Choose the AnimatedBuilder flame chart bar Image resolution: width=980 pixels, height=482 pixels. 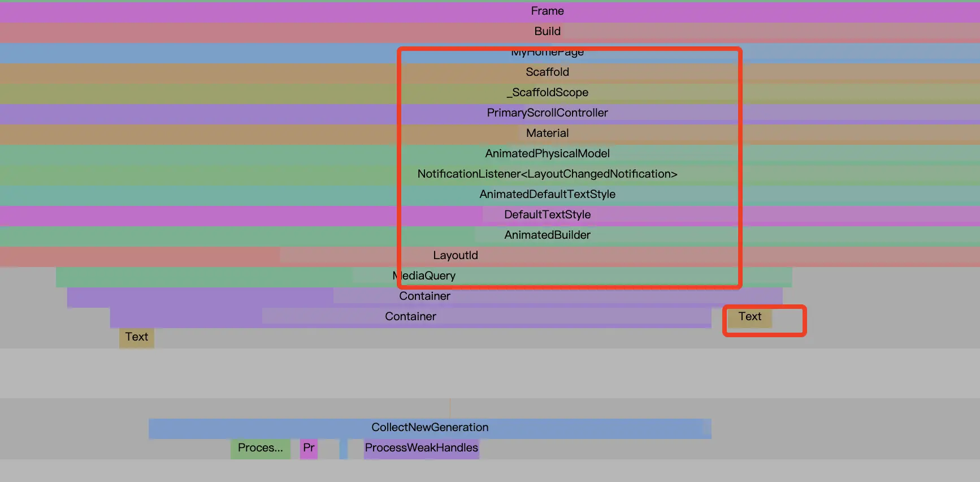pos(490,236)
